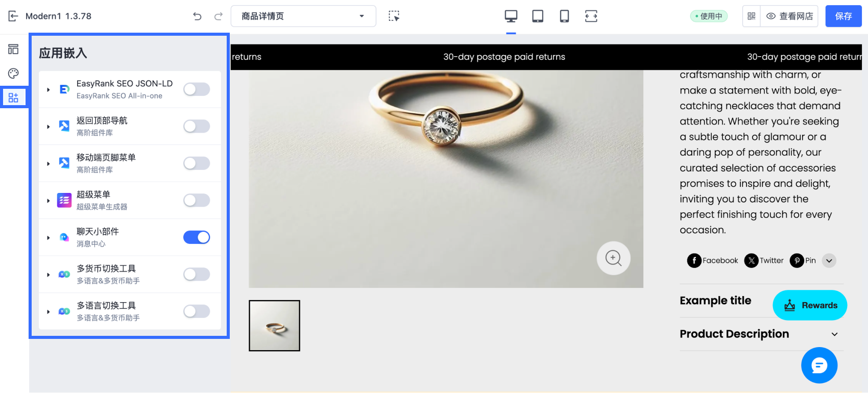Viewport: 868px width, 393px height.
Task: Expand the 移动端页脚菜单 row
Action: tap(49, 164)
